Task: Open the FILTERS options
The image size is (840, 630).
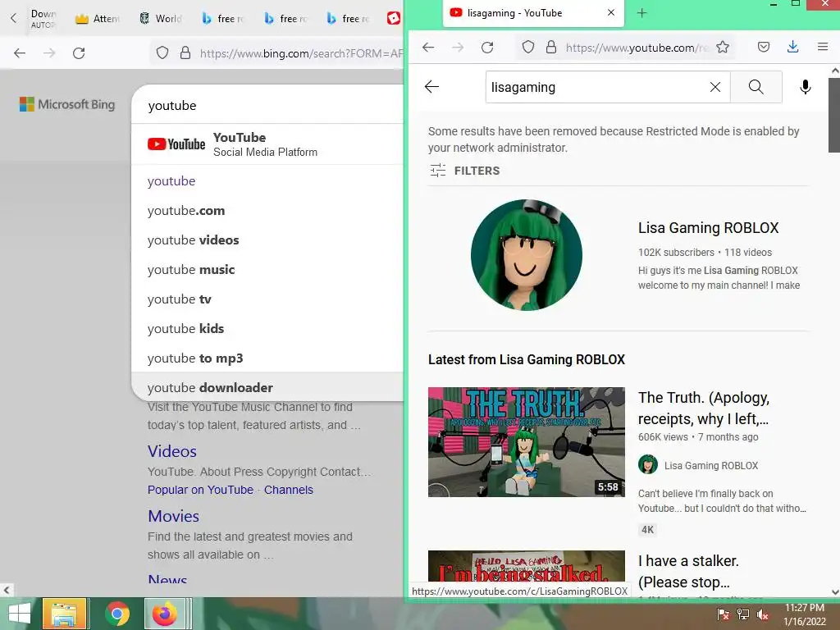Action: (464, 171)
